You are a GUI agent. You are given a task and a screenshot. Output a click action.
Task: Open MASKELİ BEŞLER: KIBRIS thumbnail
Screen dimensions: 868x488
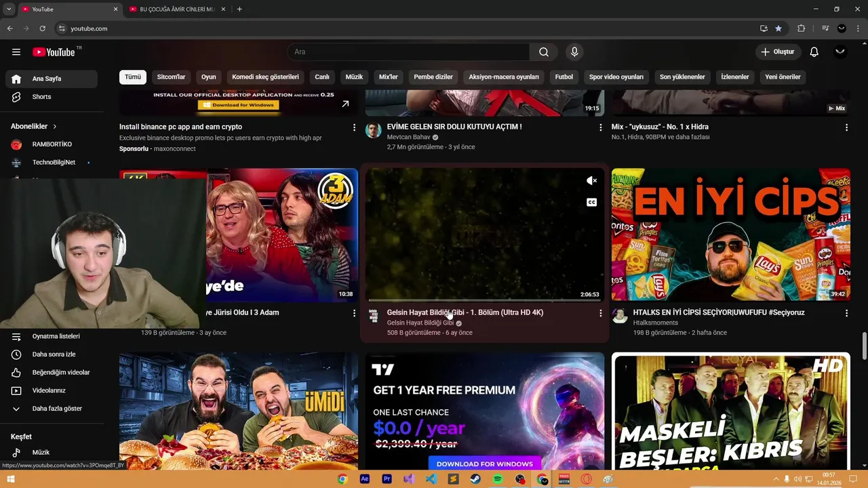point(730,411)
